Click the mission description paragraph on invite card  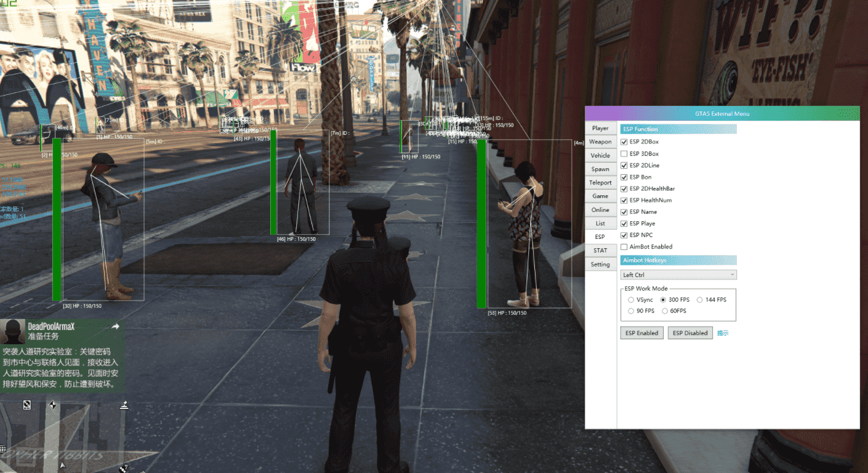click(60, 368)
